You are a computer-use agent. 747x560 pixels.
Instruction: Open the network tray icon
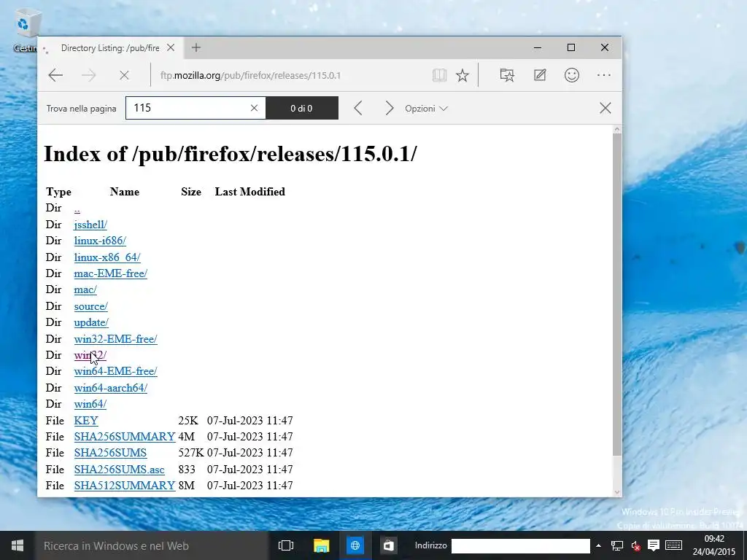[617, 545]
